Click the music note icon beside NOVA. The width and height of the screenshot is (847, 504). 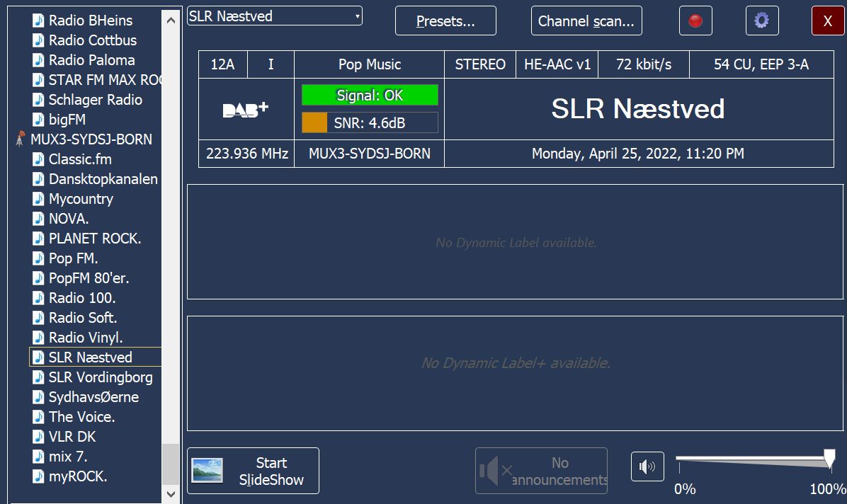(x=38, y=218)
